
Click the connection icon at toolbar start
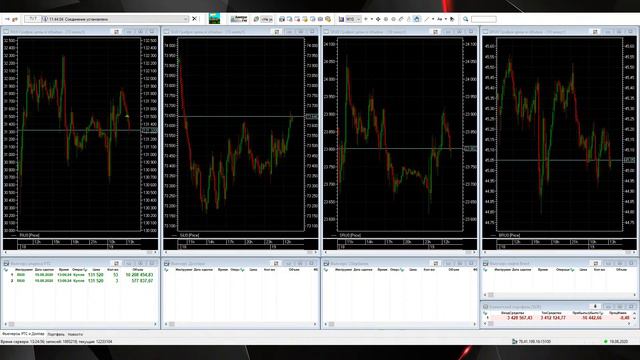7,19
